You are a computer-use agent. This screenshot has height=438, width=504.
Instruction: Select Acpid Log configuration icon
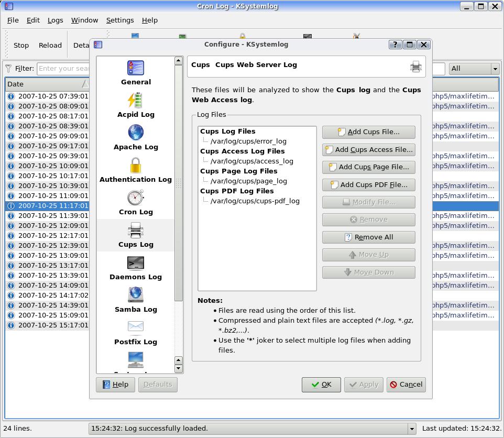click(136, 100)
